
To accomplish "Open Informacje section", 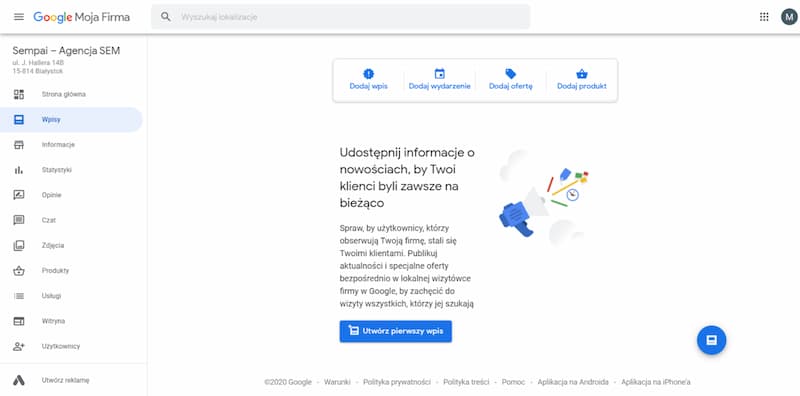I will click(x=58, y=145).
